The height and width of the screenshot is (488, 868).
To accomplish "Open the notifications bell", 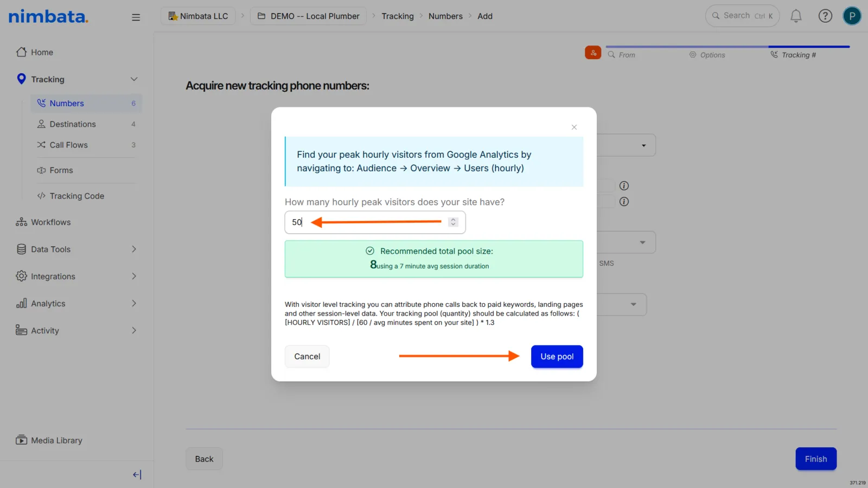I will 796,16.
